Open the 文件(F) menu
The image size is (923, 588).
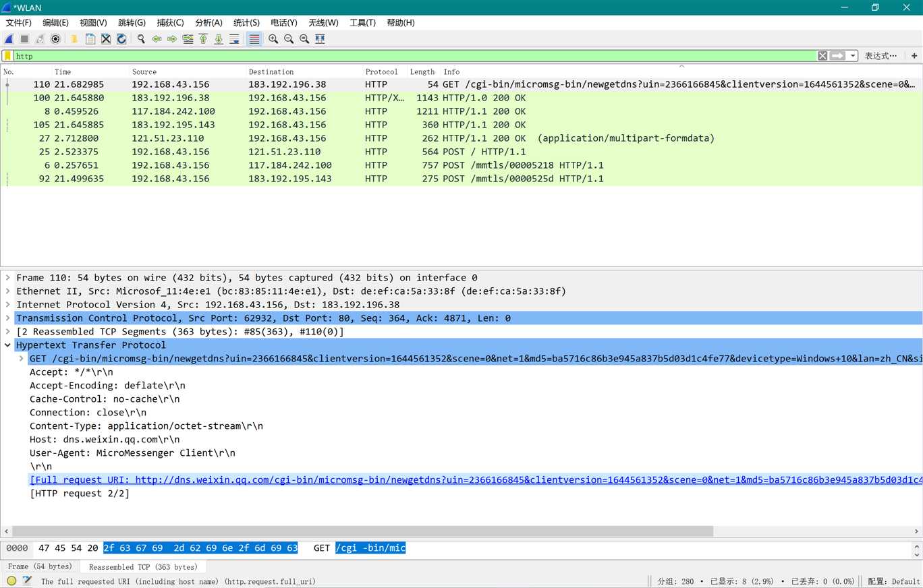[x=19, y=23]
